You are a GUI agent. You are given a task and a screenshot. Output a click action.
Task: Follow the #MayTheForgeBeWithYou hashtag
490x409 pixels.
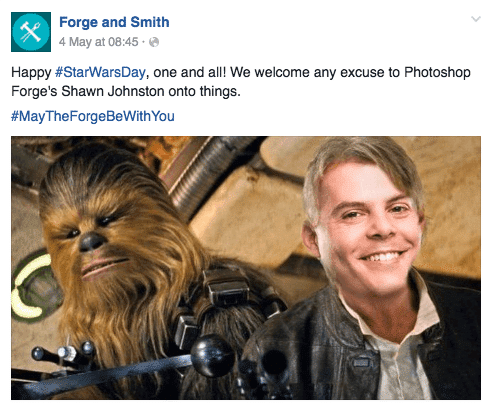tap(93, 116)
